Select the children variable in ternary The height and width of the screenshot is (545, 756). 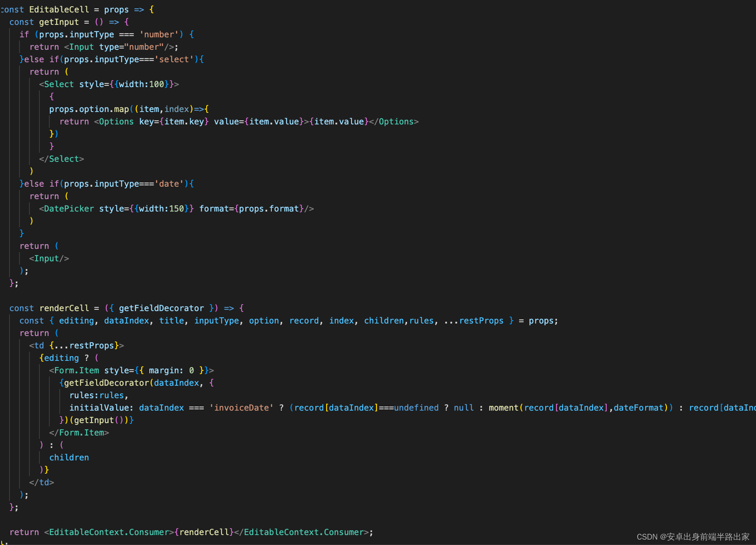69,457
